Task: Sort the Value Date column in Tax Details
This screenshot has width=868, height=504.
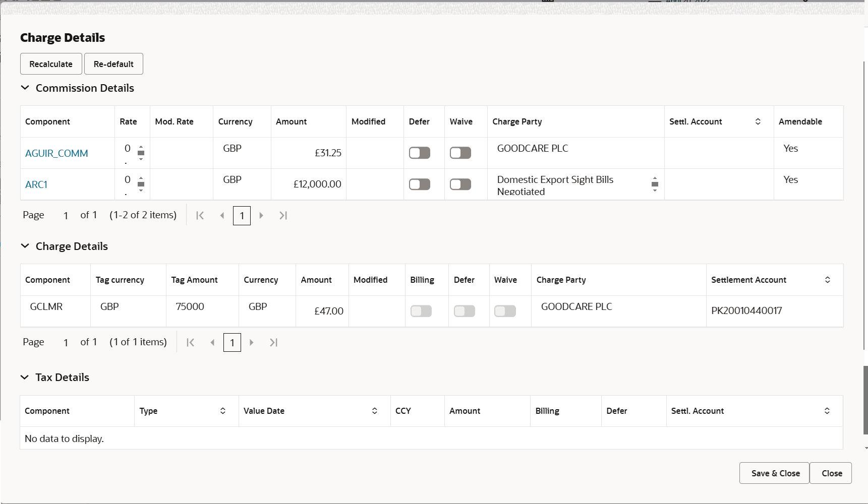Action: (x=374, y=411)
